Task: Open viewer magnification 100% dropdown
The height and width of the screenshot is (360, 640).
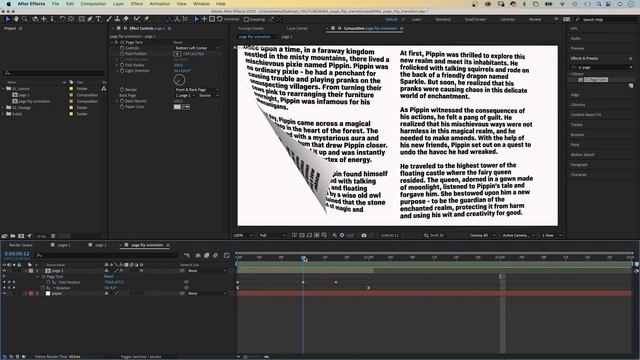Action: click(x=243, y=236)
